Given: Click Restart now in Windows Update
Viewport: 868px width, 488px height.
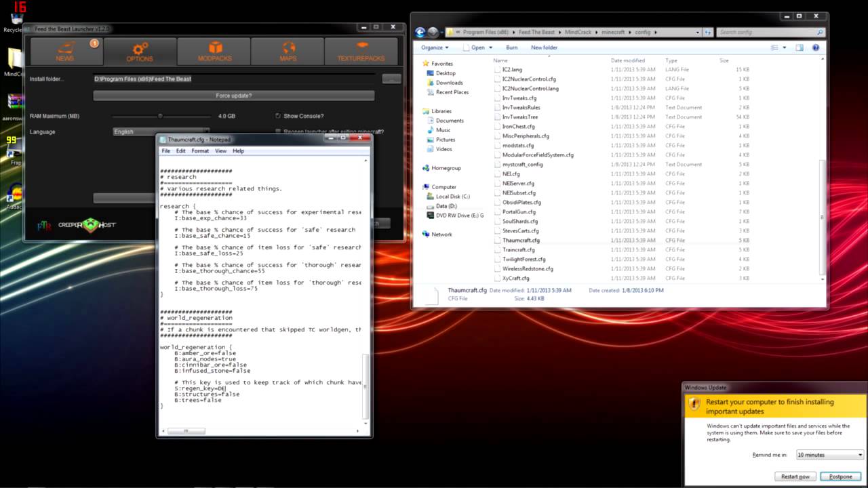Looking at the screenshot, I should click(795, 476).
